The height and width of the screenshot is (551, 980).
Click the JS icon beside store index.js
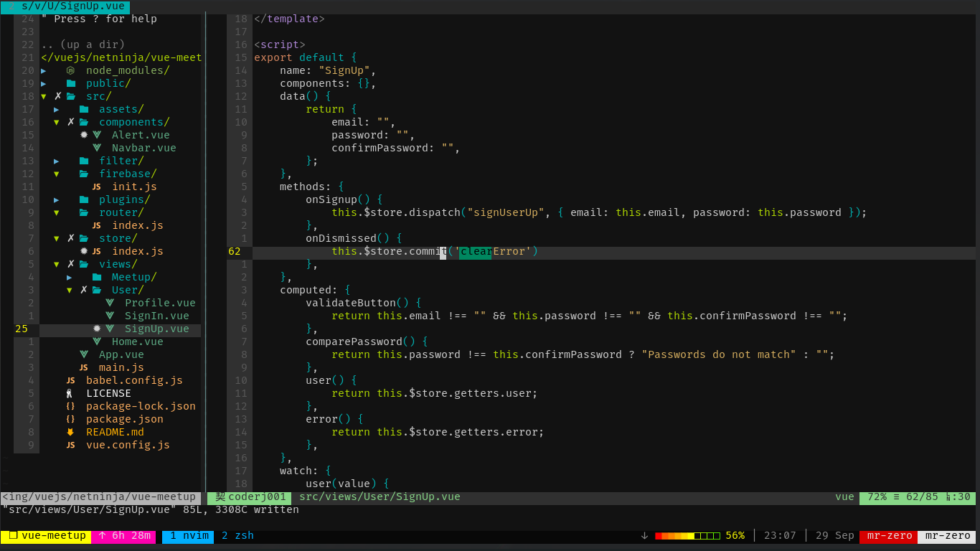coord(96,251)
